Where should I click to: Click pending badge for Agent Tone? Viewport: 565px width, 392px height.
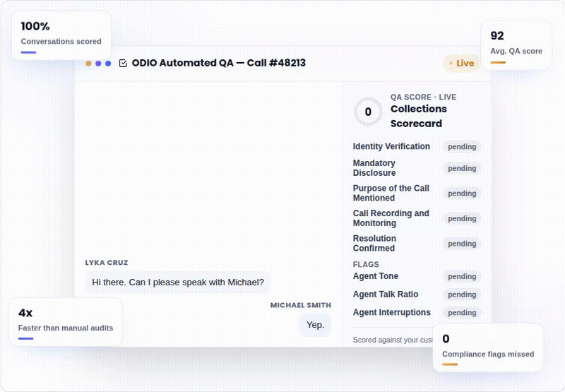pyautogui.click(x=462, y=276)
